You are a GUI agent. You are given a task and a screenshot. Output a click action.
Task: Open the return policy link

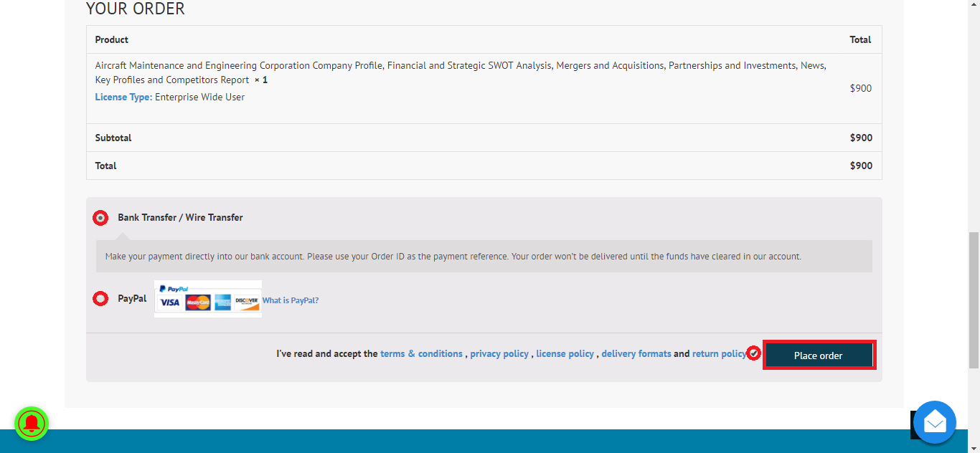pyautogui.click(x=720, y=354)
